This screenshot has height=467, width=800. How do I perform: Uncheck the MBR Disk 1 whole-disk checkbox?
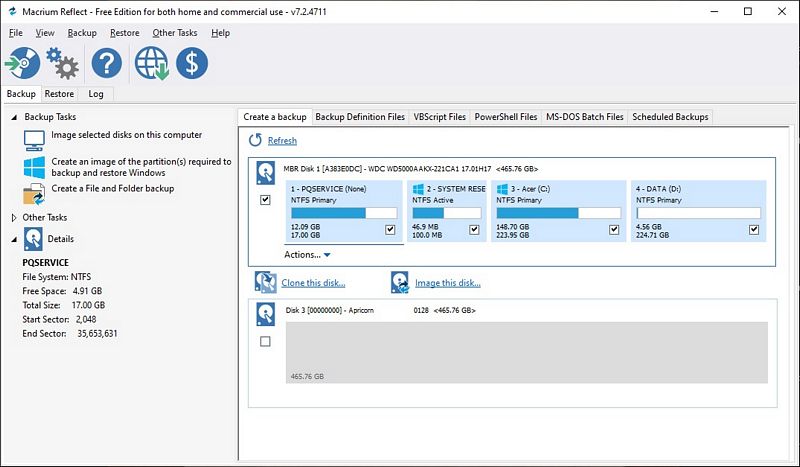coord(265,200)
